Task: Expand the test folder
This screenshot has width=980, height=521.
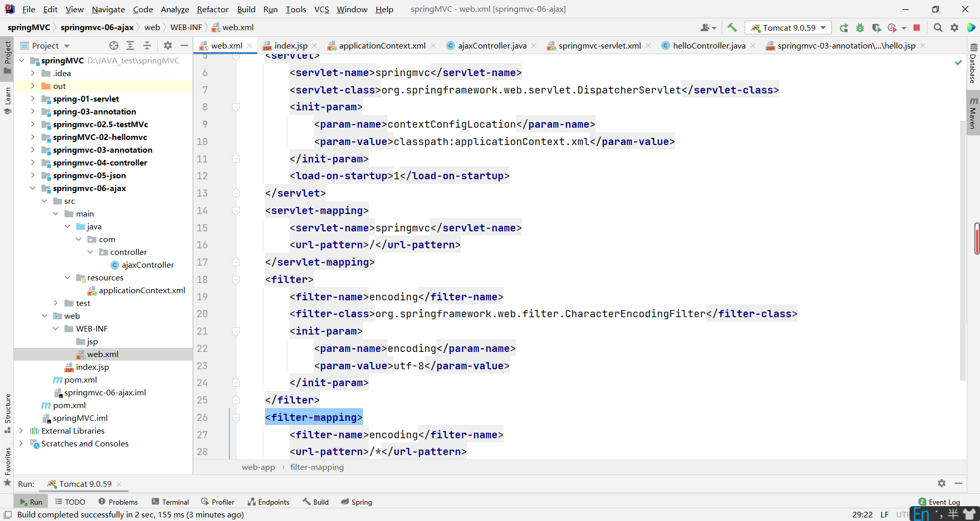Action: coord(56,303)
